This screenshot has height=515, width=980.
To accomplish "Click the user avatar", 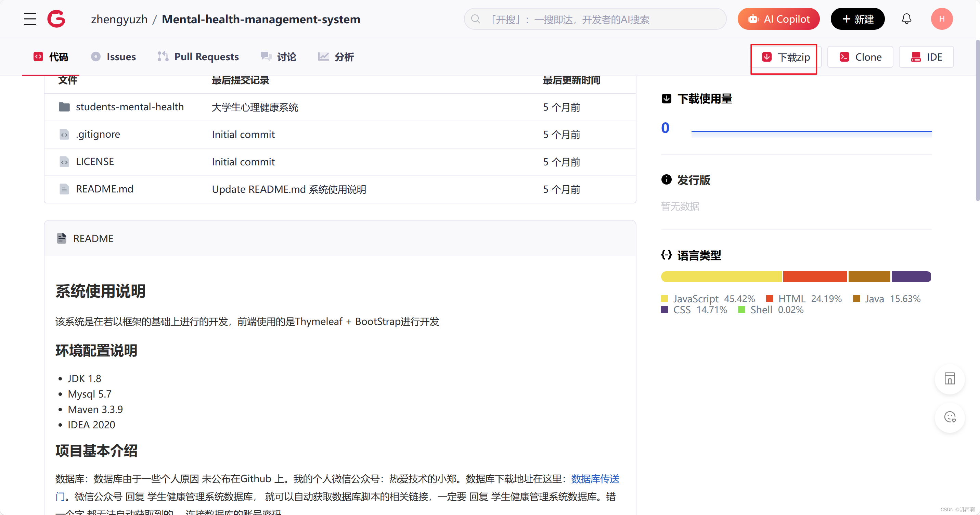I will 942,18.
